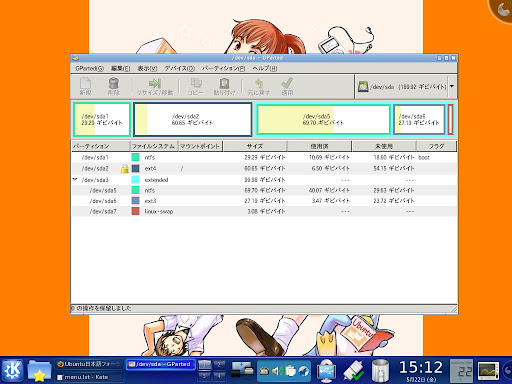This screenshot has width=512, height=384.
Task: Open the GParted menu
Action: click(89, 68)
